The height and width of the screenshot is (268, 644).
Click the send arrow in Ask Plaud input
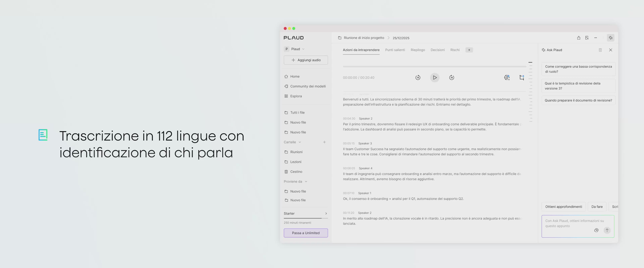(607, 230)
